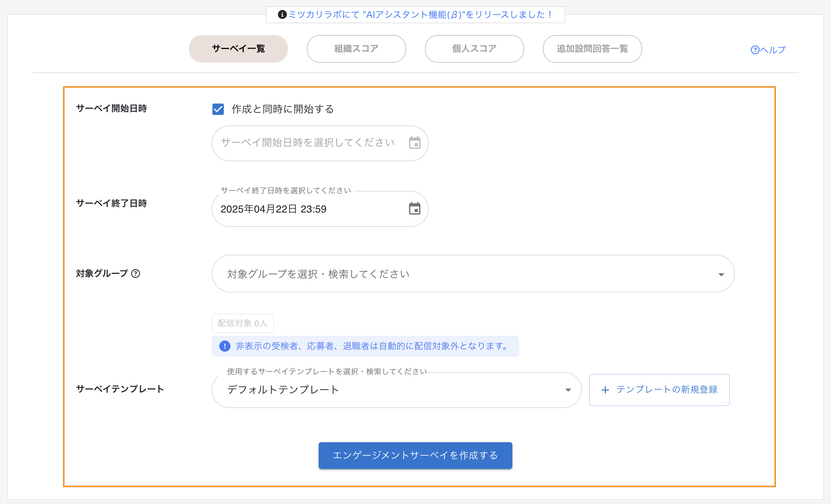This screenshot has width=831, height=504.
Task: Open the 追加設問回答一覧 tab
Action: click(592, 49)
